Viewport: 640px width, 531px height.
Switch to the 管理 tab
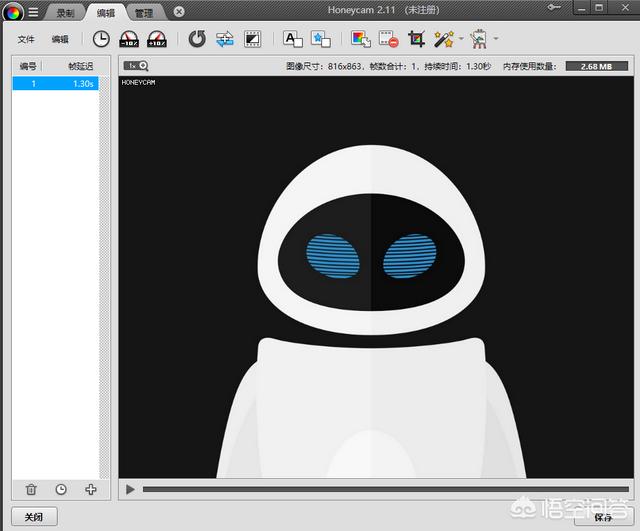pyautogui.click(x=144, y=13)
